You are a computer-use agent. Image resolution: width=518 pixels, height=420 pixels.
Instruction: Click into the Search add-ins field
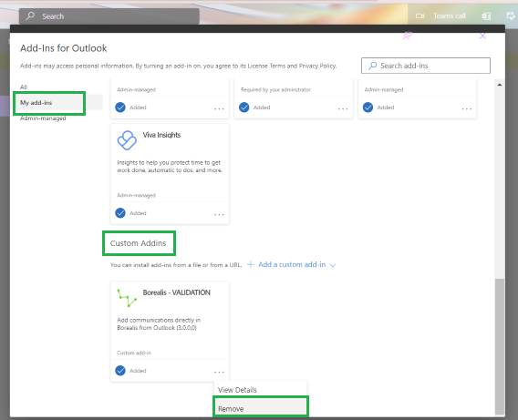coord(426,66)
